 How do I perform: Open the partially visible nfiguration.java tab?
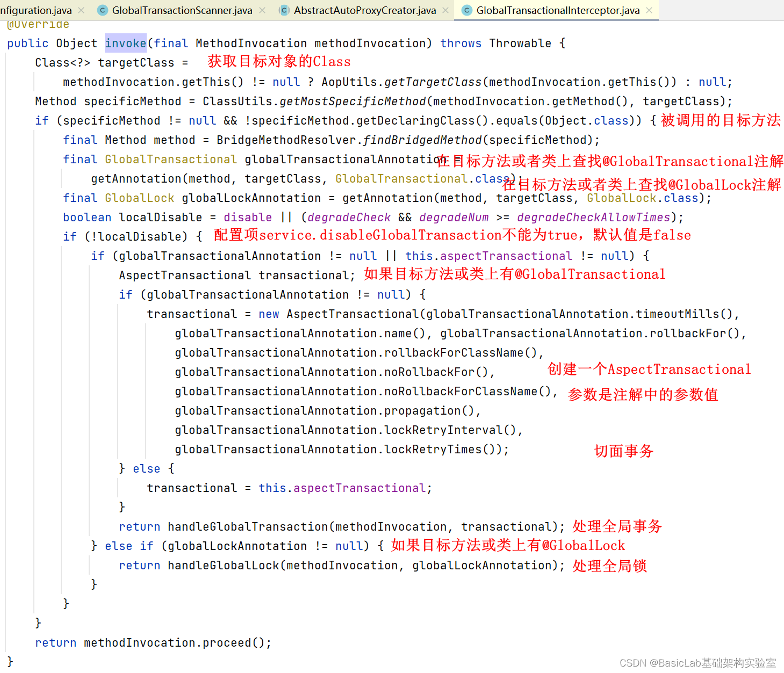[35, 10]
